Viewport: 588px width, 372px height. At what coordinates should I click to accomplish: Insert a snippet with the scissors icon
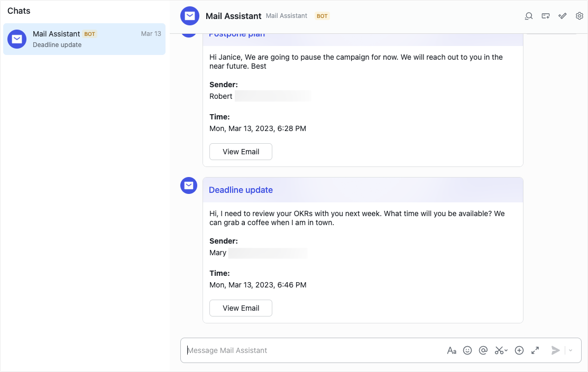(499, 350)
